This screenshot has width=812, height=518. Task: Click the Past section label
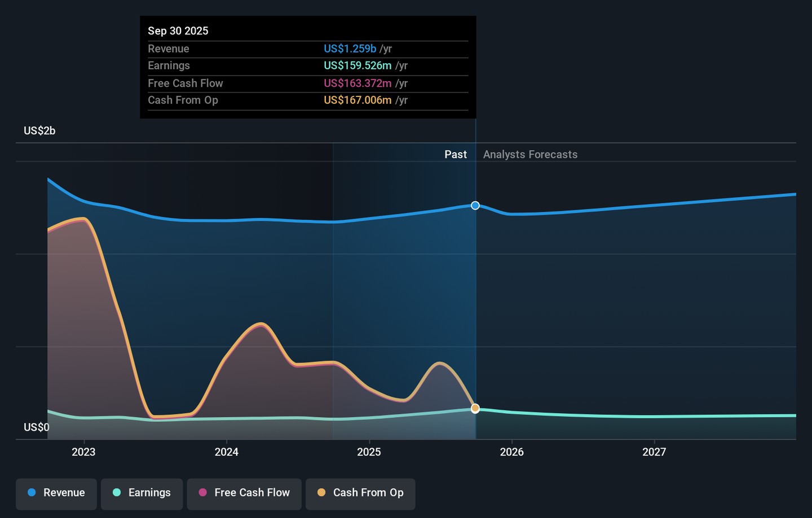coord(455,154)
